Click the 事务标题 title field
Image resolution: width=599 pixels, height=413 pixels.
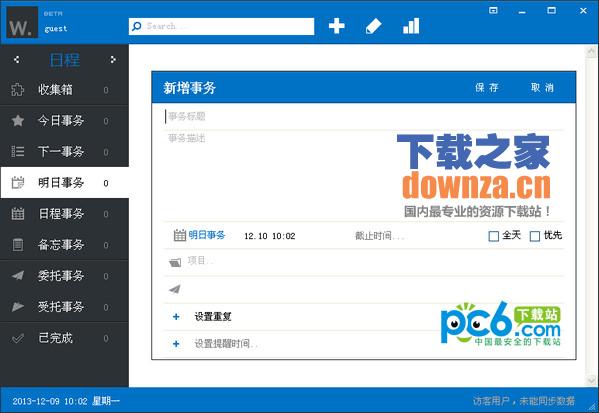(x=364, y=116)
